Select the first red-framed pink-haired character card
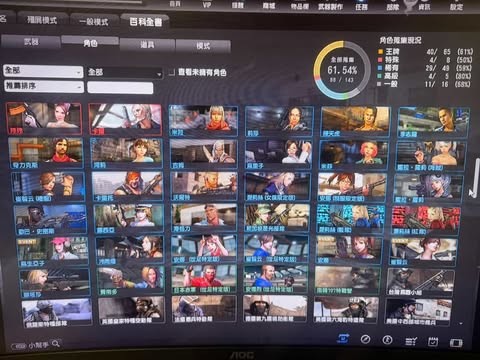The image size is (480, 360). pos(44,119)
